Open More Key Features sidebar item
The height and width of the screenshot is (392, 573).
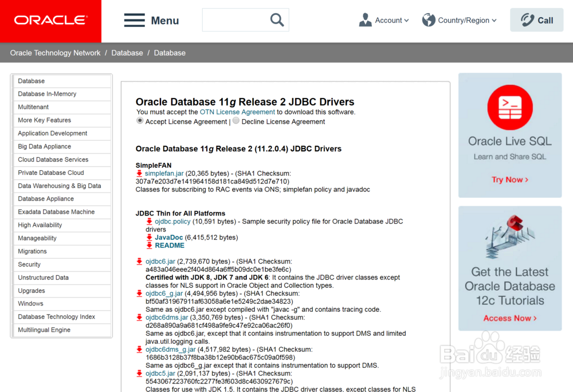click(x=62, y=120)
